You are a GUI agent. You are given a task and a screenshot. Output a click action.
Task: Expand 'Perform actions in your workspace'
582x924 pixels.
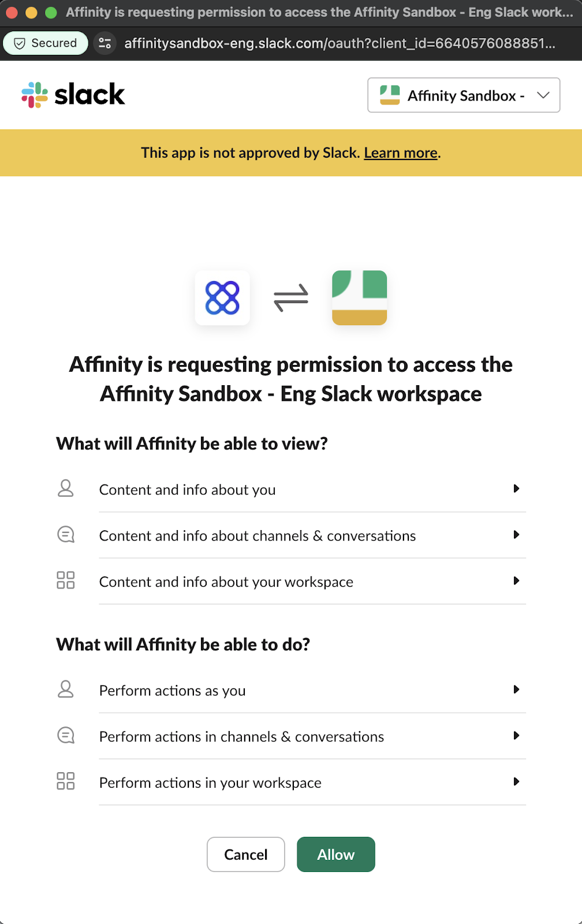click(516, 782)
